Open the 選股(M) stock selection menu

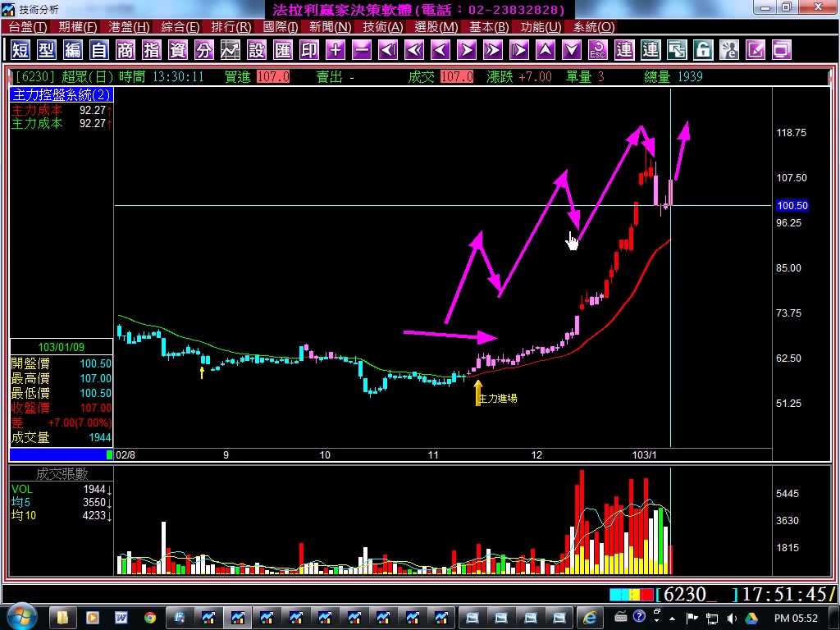(436, 27)
